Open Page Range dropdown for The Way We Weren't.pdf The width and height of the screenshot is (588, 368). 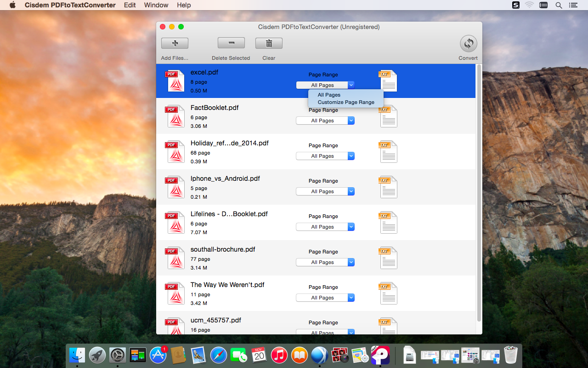pos(325,298)
